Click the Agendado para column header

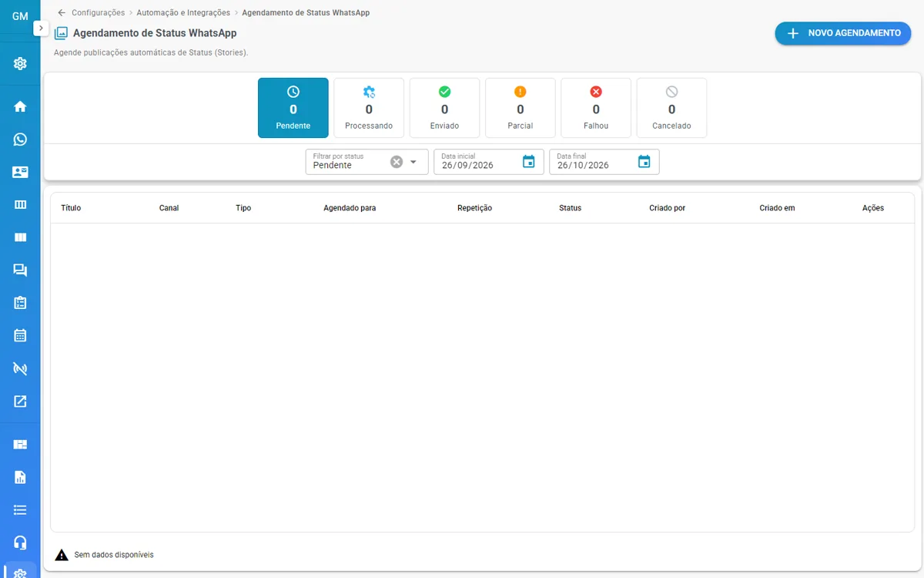[x=350, y=208]
